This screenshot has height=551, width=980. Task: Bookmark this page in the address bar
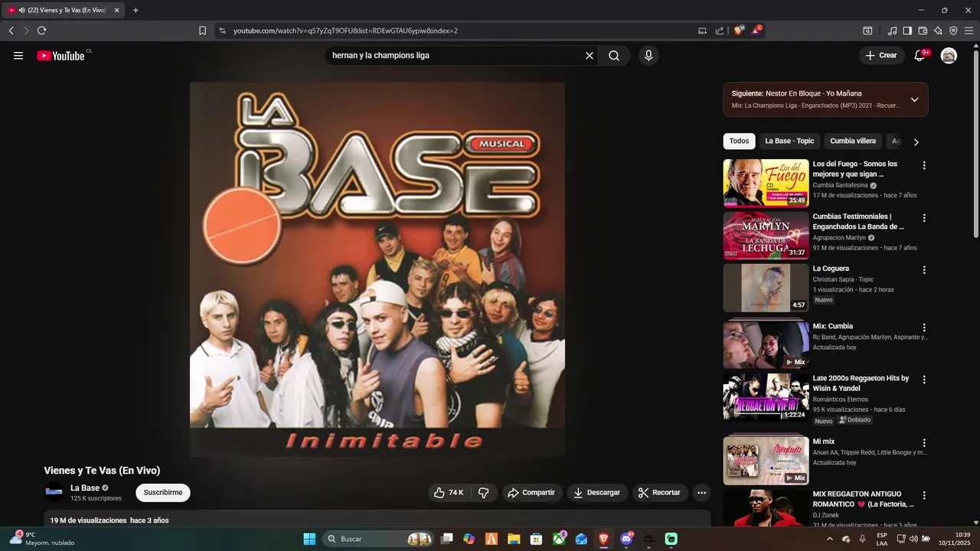[202, 31]
